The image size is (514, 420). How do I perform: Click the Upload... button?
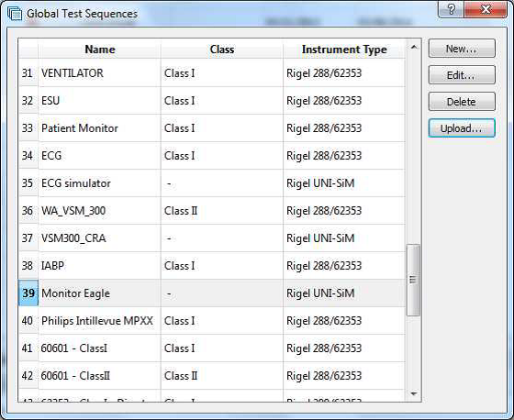[x=462, y=128]
